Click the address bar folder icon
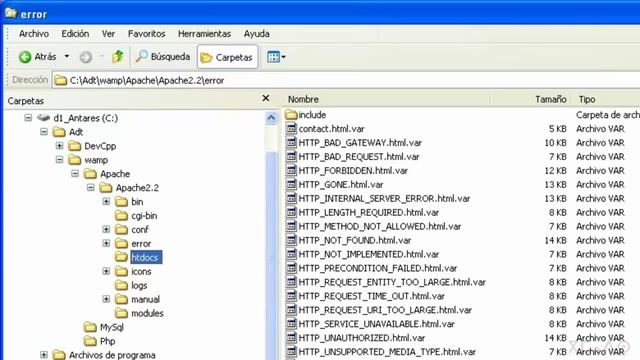 tap(60, 80)
